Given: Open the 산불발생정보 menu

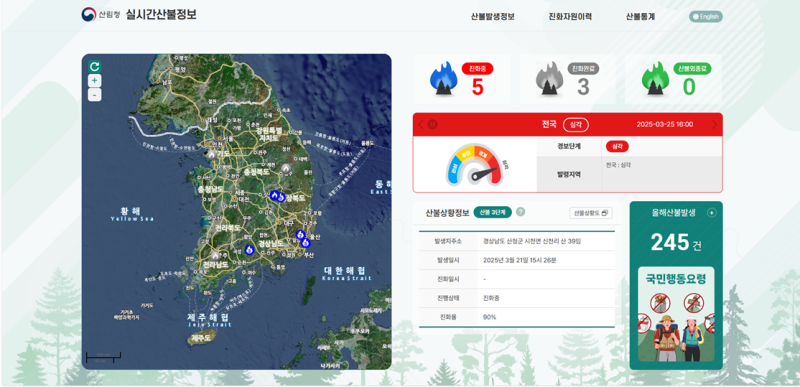Looking at the screenshot, I should 492,16.
